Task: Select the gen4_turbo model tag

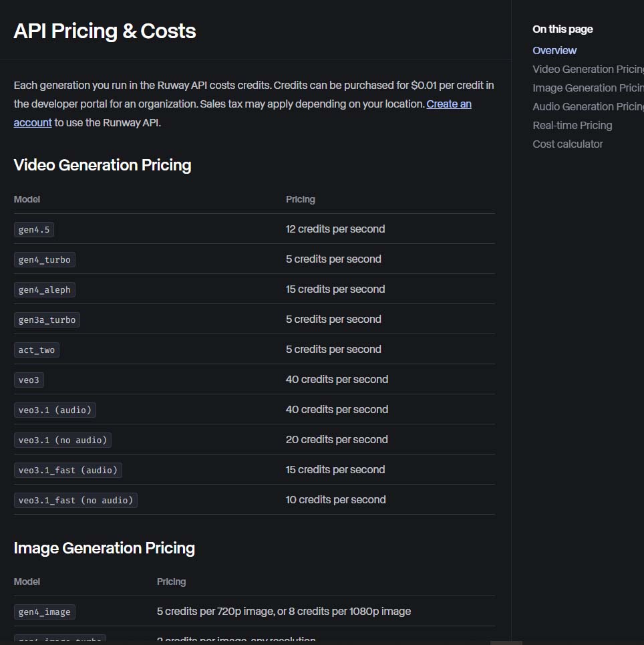Action: (x=44, y=259)
